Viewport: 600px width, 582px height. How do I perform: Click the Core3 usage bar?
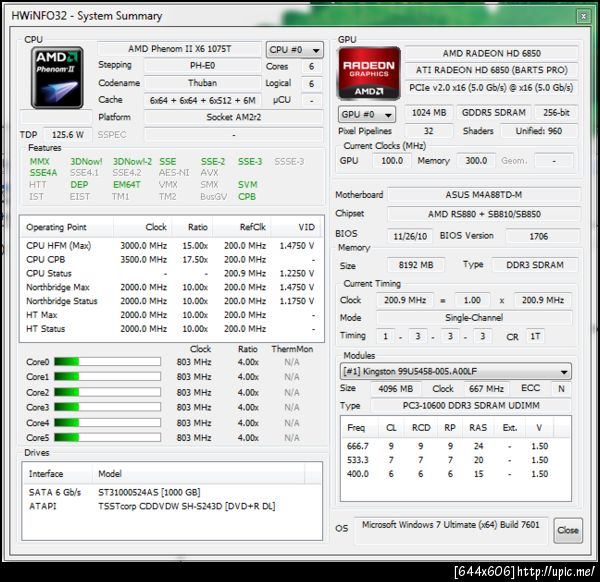coord(107,407)
